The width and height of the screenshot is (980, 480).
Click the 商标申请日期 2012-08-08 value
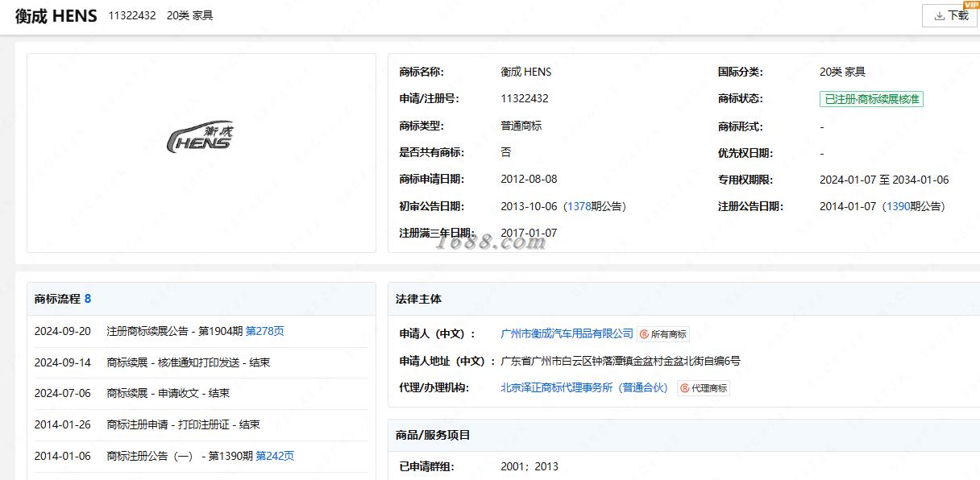tap(529, 180)
